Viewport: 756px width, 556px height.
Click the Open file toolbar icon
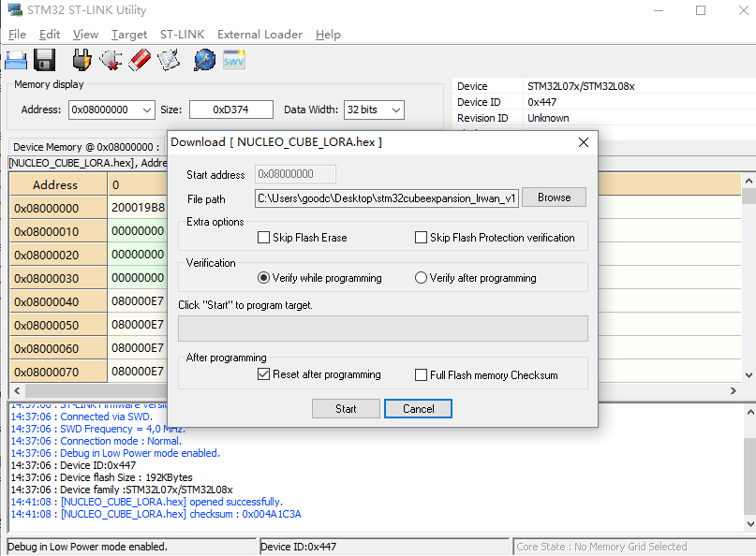(x=16, y=61)
